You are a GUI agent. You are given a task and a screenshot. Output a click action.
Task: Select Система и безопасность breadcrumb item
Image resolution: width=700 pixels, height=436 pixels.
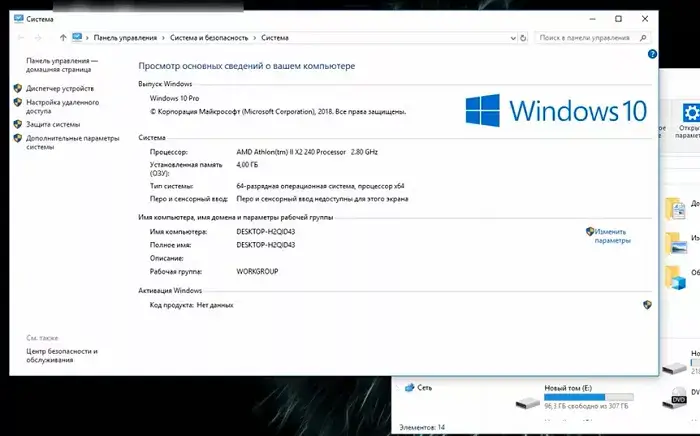pyautogui.click(x=209, y=38)
